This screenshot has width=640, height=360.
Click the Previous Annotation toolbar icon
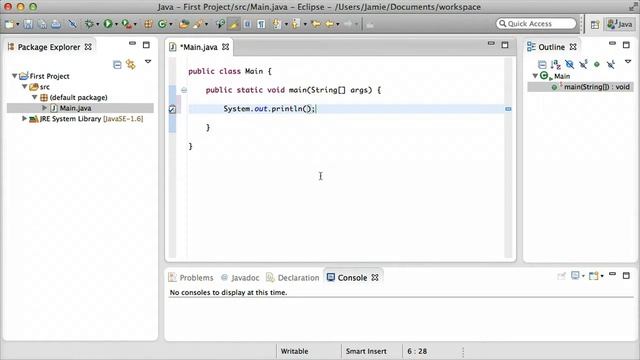click(x=296, y=24)
